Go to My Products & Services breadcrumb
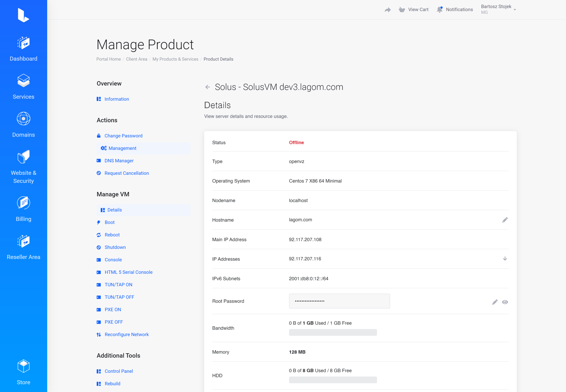This screenshot has width=566, height=392. [x=175, y=59]
